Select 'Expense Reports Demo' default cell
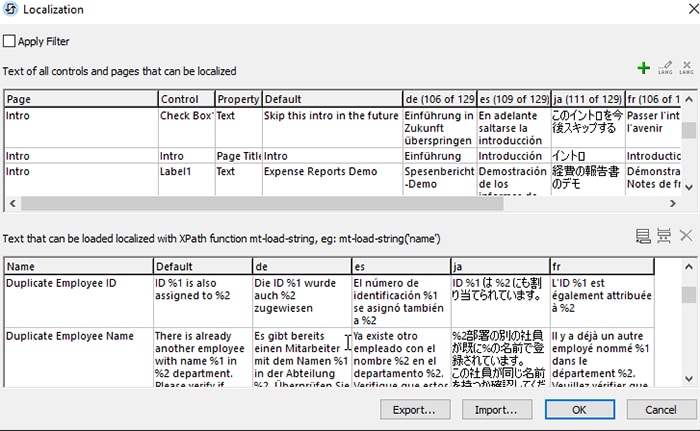The height and width of the screenshot is (431, 700). (333, 180)
